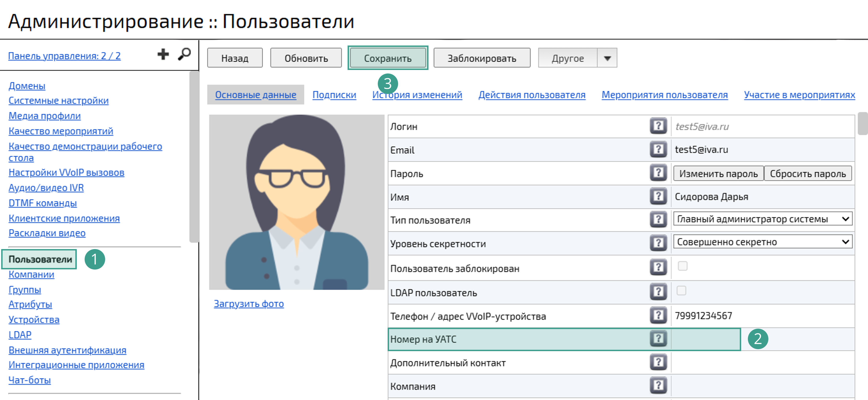Click the help icon next to Имя
This screenshot has width=868, height=400.
click(x=658, y=196)
